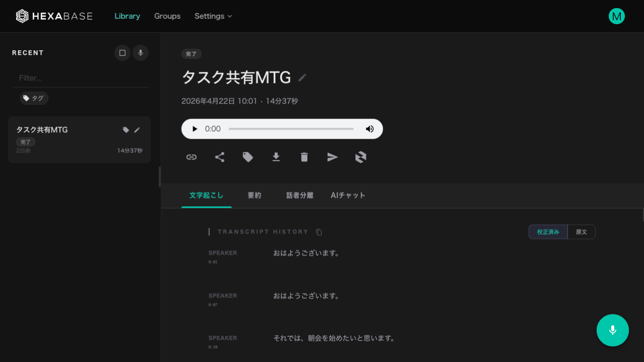Start recording with the floating mic button
This screenshot has height=362, width=644.
(613, 330)
